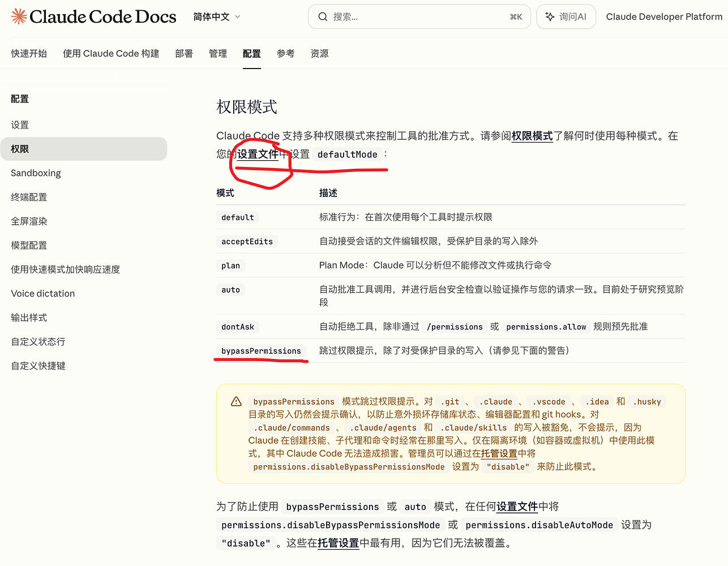This screenshot has width=728, height=566.
Task: Click permissions.disableBypassPermissionsMode in the warning box
Action: (x=349, y=467)
